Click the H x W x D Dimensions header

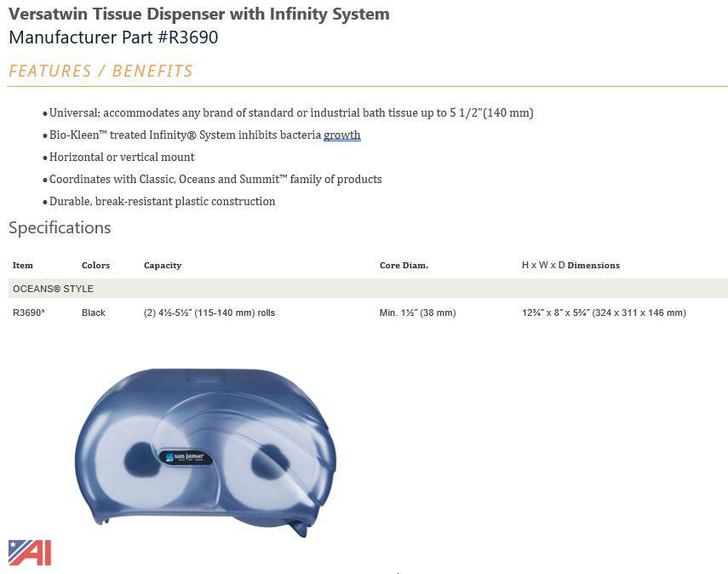point(570,265)
